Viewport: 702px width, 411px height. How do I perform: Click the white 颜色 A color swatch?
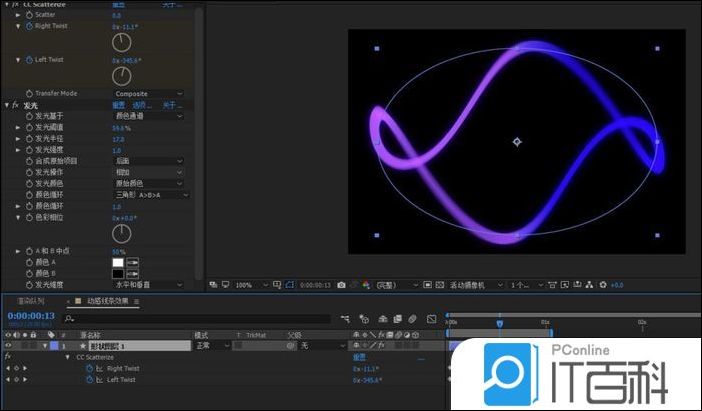tap(117, 262)
